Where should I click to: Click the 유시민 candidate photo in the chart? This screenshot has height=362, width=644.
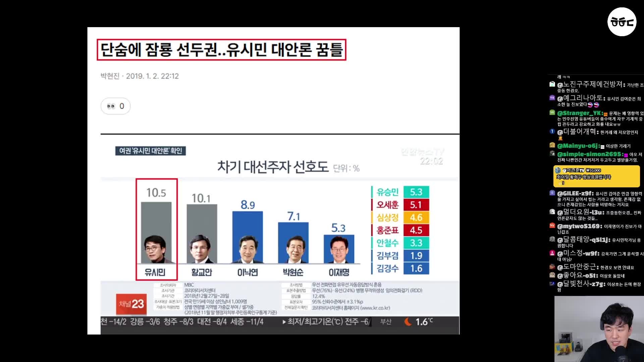coord(155,249)
